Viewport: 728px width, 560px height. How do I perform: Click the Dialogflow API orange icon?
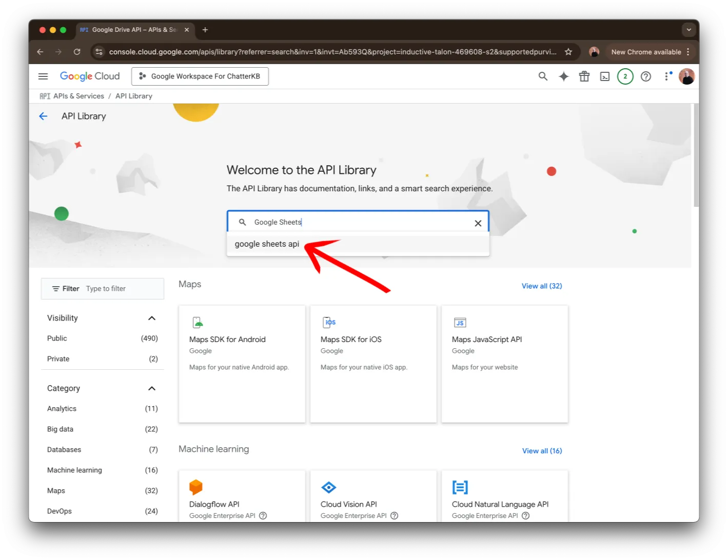click(x=196, y=487)
